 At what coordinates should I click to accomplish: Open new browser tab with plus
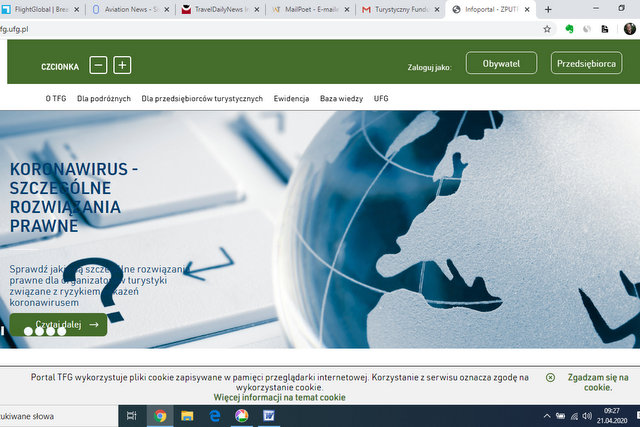pyautogui.click(x=548, y=9)
